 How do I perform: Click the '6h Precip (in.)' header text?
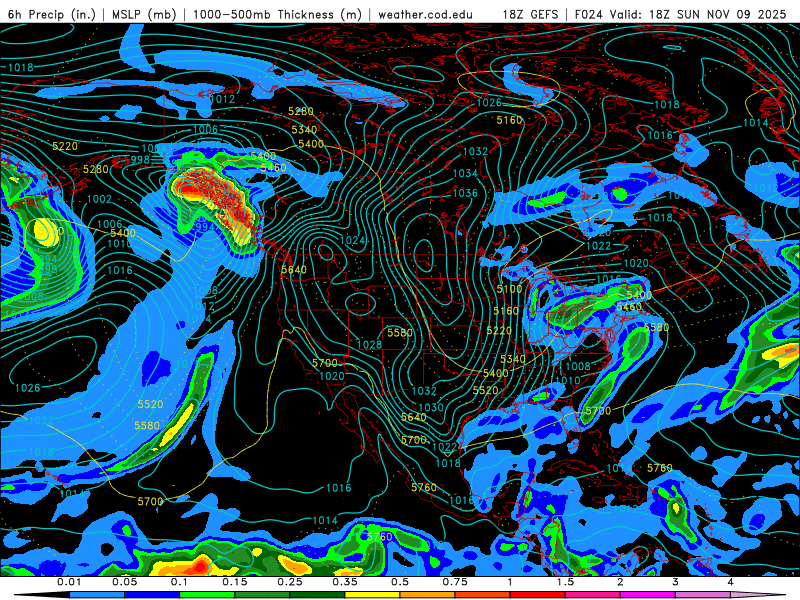tap(52, 14)
